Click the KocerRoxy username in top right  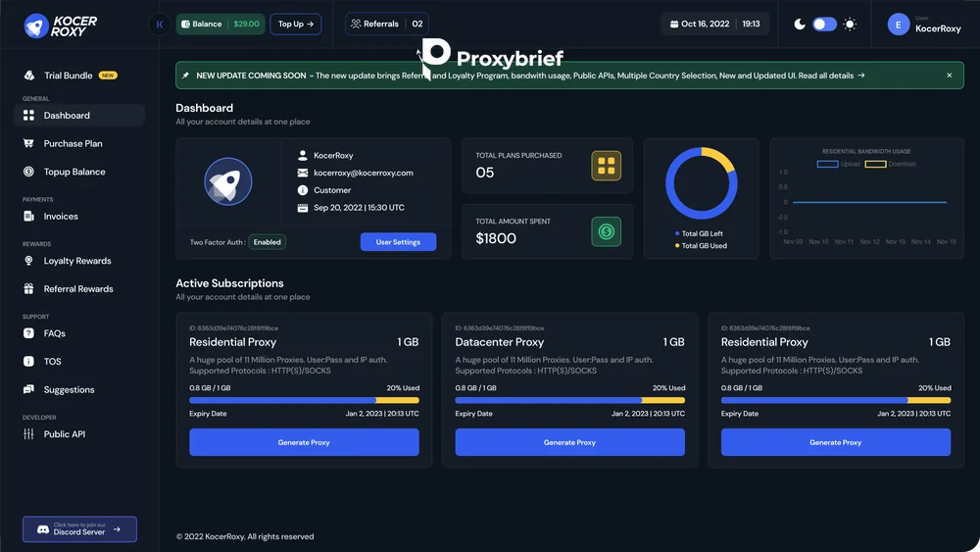click(938, 28)
